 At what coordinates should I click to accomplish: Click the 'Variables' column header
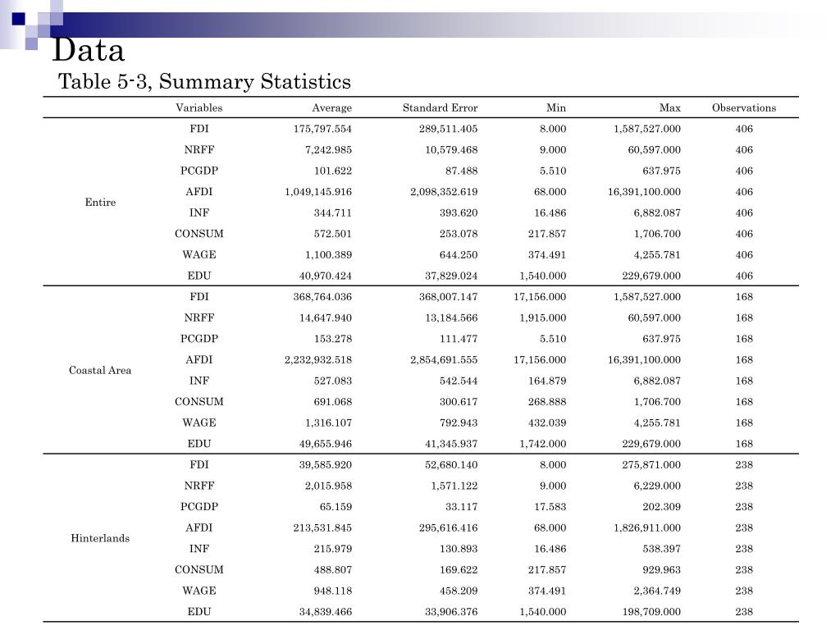coord(199,107)
